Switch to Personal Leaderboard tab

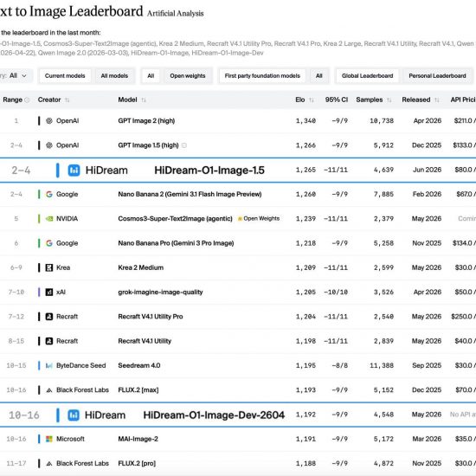click(437, 76)
